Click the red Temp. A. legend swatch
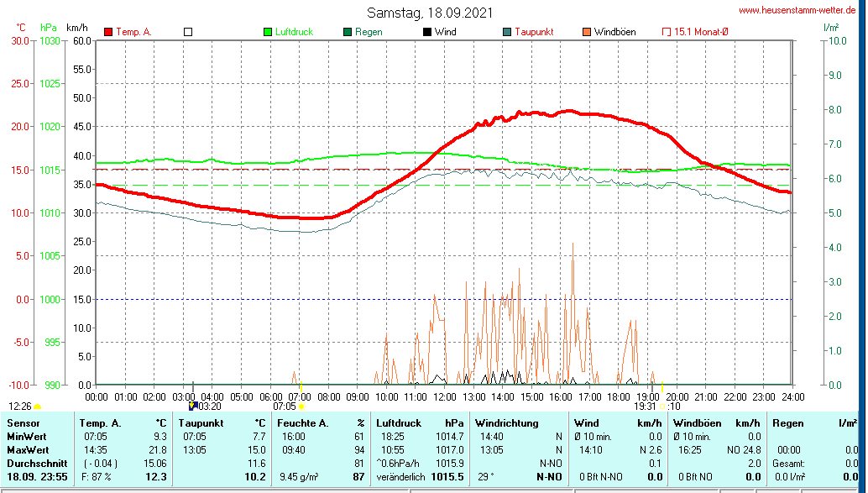Screen dimensions: 868x493 coord(108,32)
